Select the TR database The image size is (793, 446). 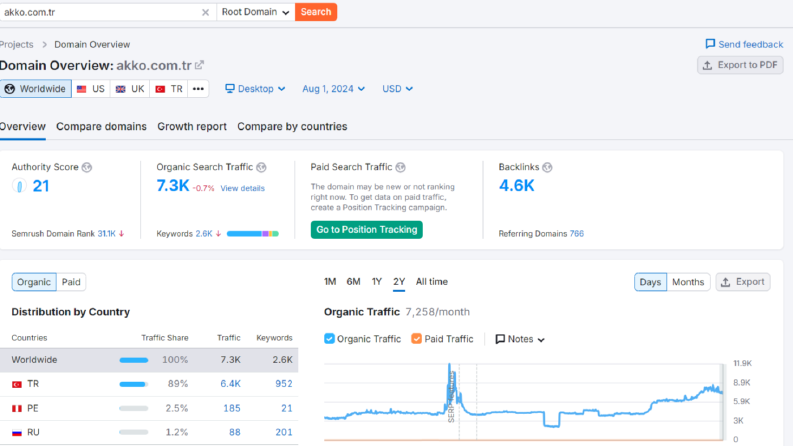169,89
